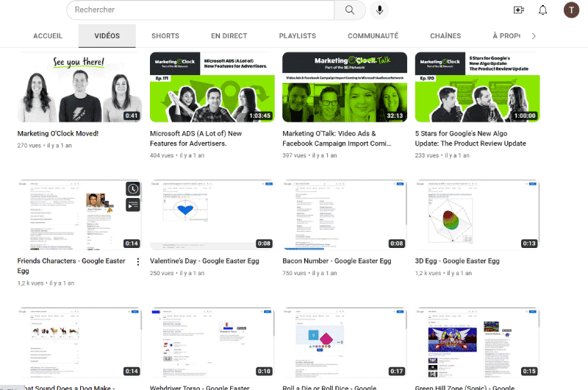Click the 1:03:45 duration badge

(x=260, y=116)
